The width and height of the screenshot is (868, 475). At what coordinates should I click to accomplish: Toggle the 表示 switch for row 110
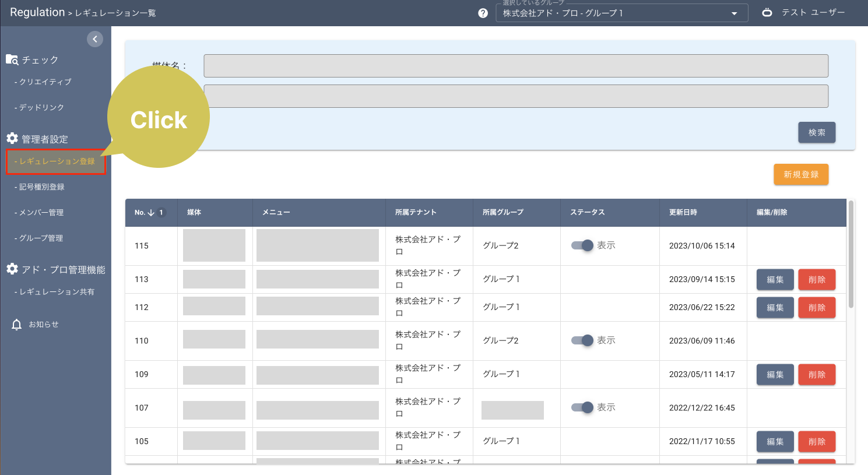(582, 340)
